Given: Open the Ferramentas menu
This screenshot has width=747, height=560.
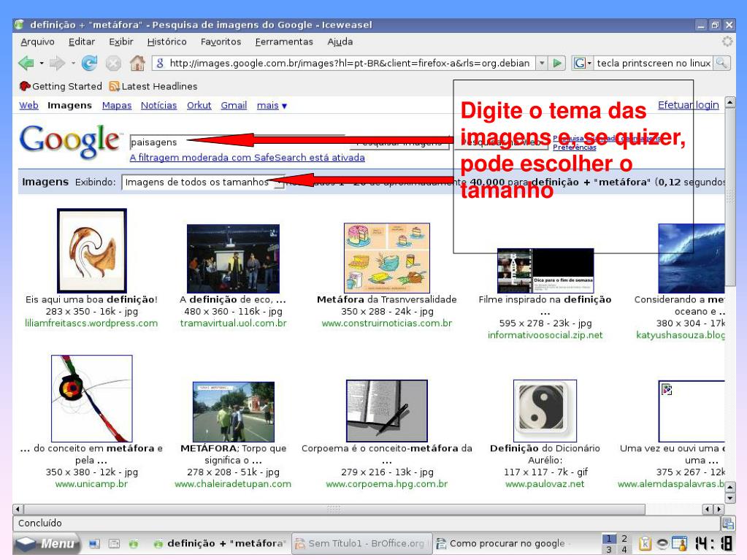Looking at the screenshot, I should (x=284, y=42).
